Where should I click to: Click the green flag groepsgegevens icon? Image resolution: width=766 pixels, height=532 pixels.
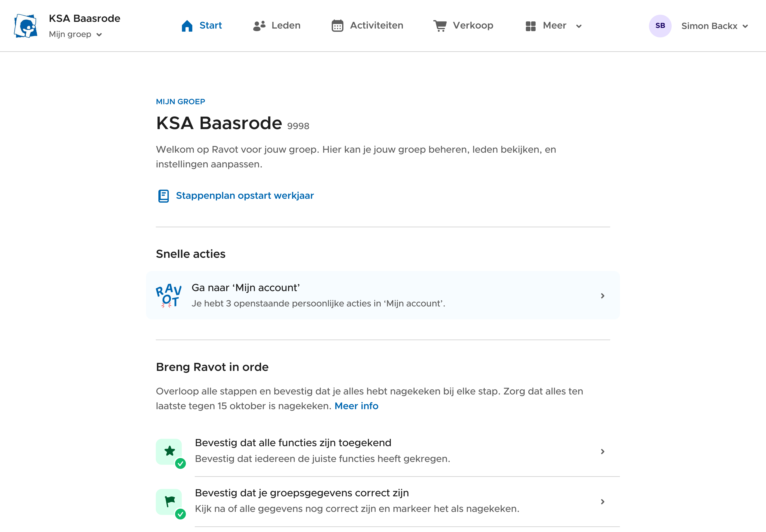pos(169,501)
